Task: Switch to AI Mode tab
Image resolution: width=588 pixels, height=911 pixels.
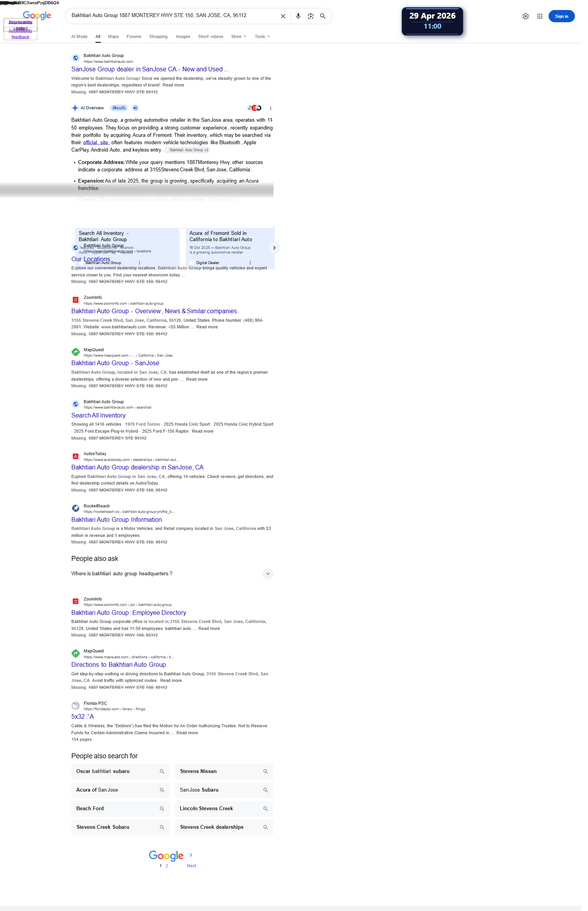Action: tap(79, 36)
